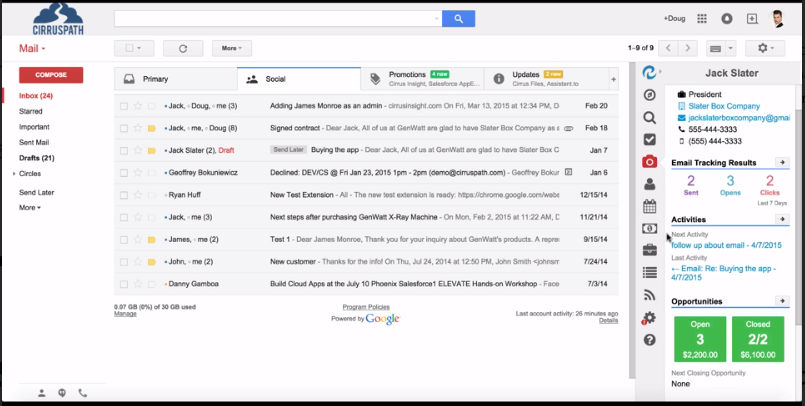
Task: Expand the Opportunities section arrow
Action: click(x=782, y=301)
